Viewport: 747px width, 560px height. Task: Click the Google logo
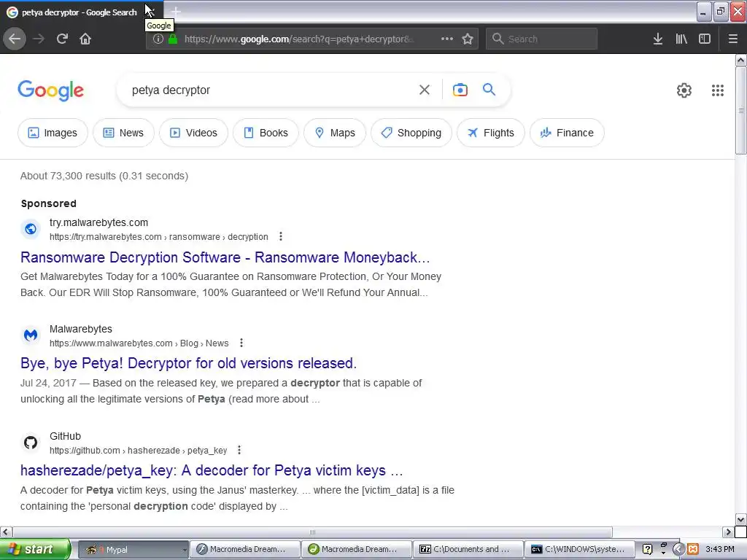click(51, 90)
